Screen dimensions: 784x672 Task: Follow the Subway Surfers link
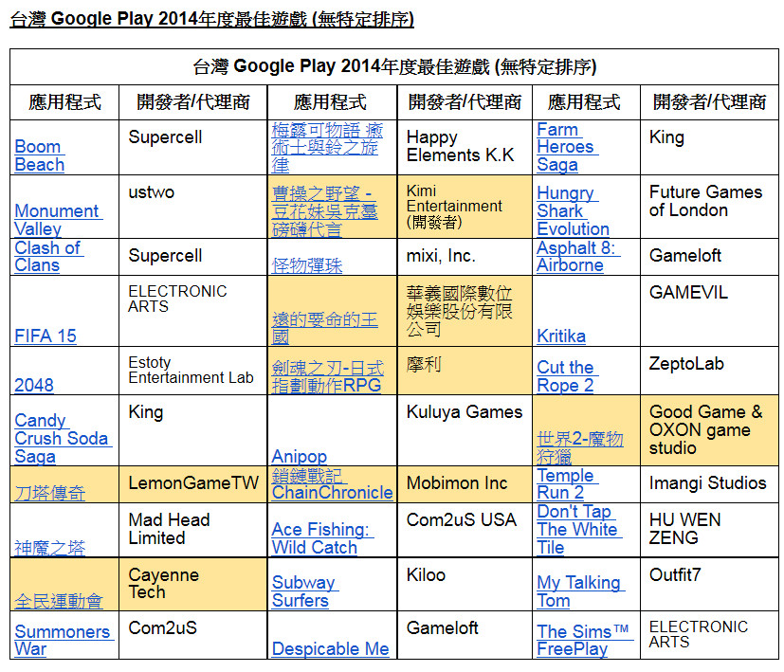[x=305, y=591]
